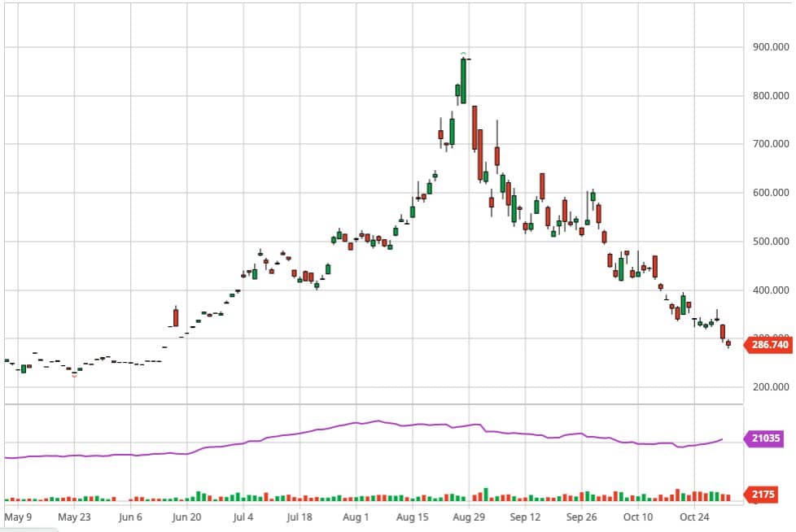This screenshot has height=532, width=796.
Task: Click the divider between price and indicator panes
Action: point(373,403)
